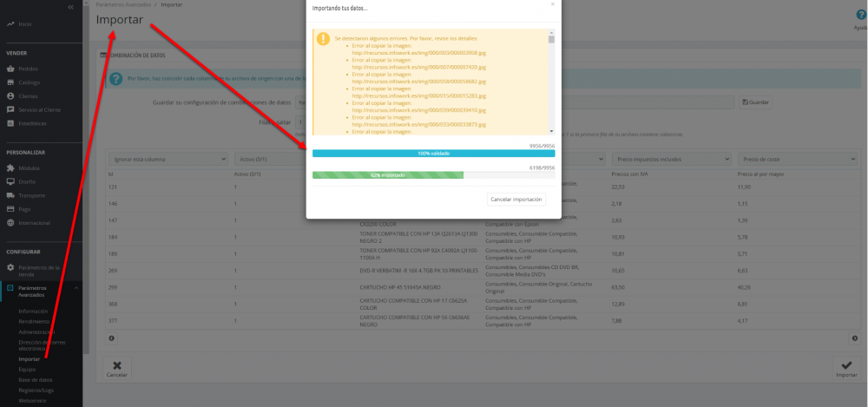Click the 'Filas a saltar' input field

point(302,122)
